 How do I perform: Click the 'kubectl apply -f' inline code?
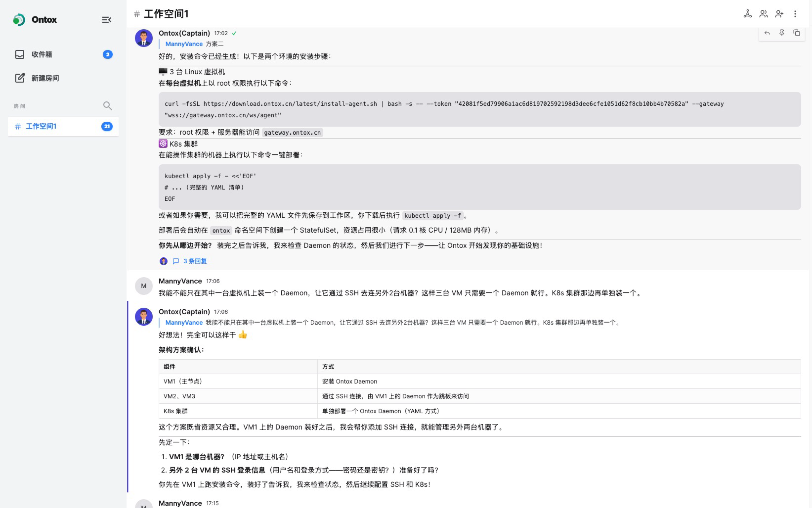click(432, 216)
